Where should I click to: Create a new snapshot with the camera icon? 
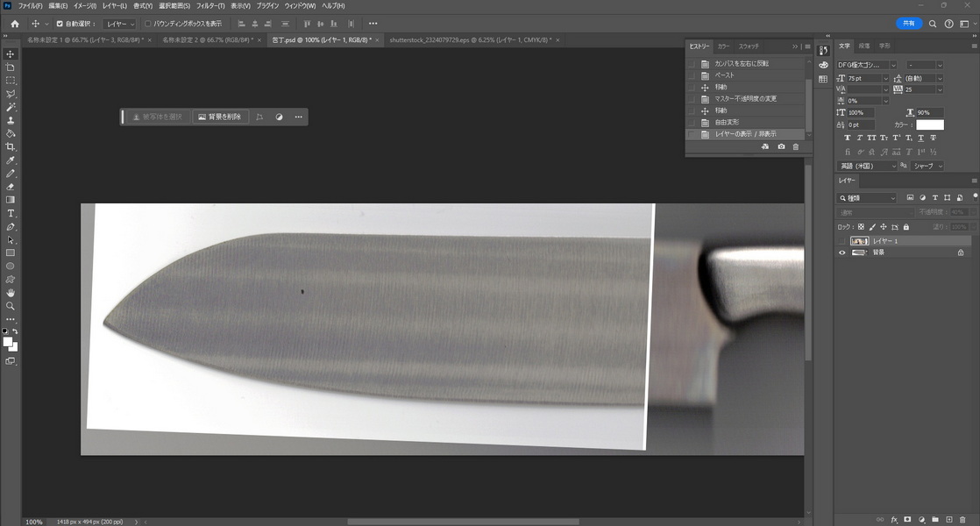coord(781,146)
